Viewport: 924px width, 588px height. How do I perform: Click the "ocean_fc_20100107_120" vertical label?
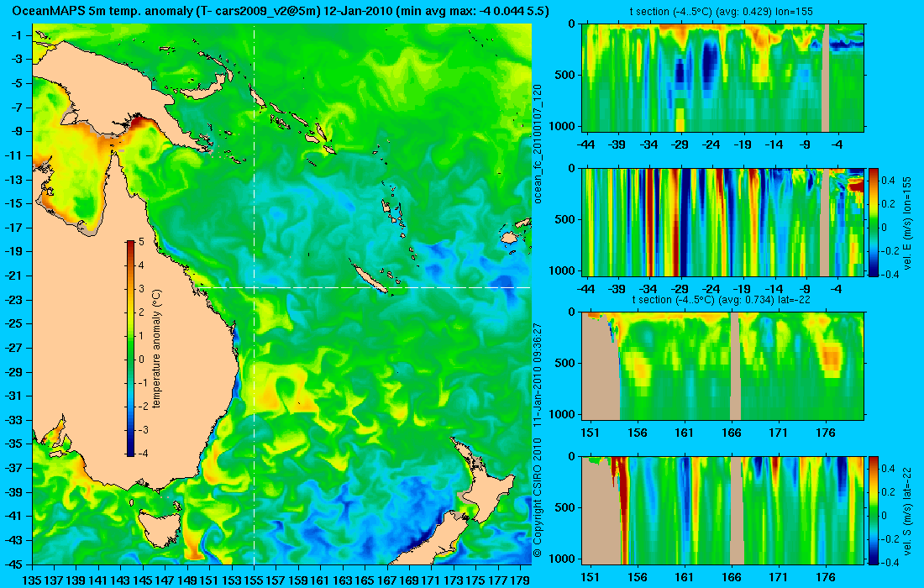(537, 144)
